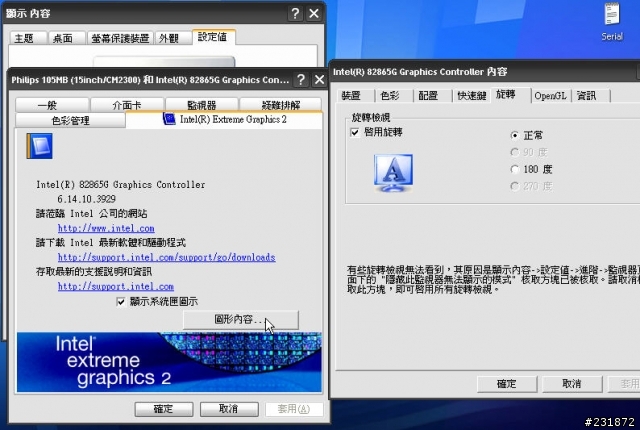Click 取消 in the Philips 105MB dialog
640x430 pixels.
[x=229, y=409]
